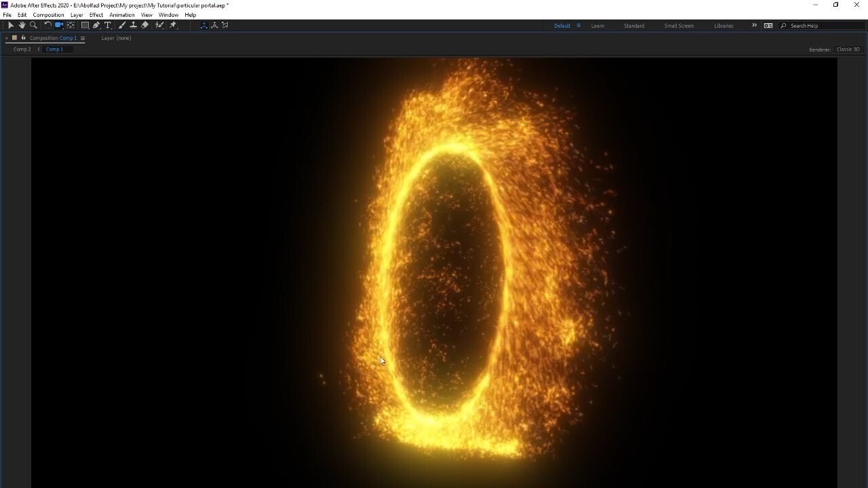Screen dimensions: 868x488
Task: Toggle the Local Axis mode
Action: (x=204, y=25)
